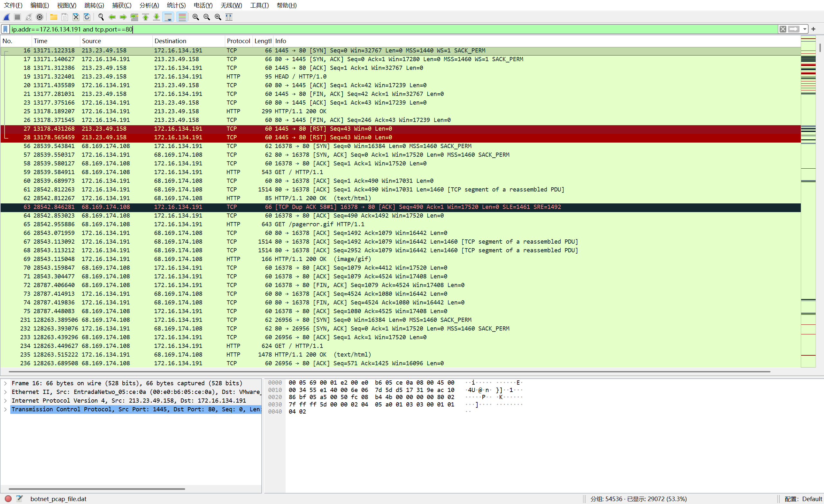Jump to the last packet arrow icon

tap(156, 17)
